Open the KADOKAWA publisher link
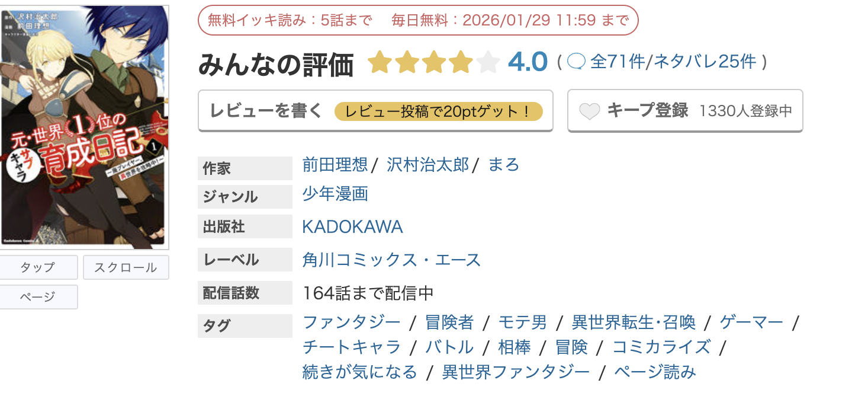Viewport: 868px width, 396px height. [x=352, y=226]
